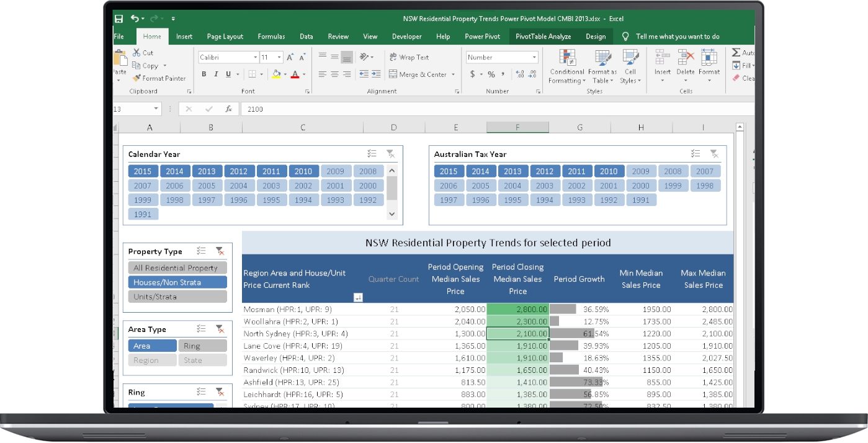Toggle Multi-Select on Calendar Year slicer

[372, 154]
